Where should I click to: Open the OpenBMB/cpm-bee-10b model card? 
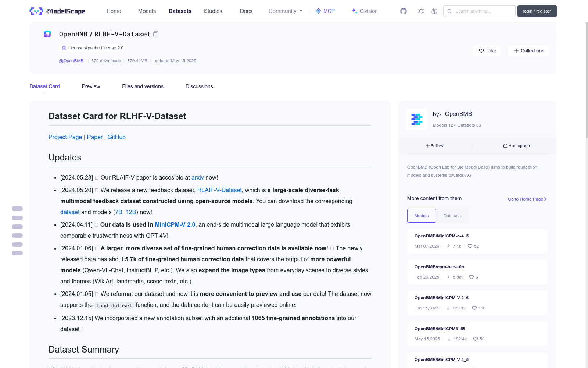477,272
